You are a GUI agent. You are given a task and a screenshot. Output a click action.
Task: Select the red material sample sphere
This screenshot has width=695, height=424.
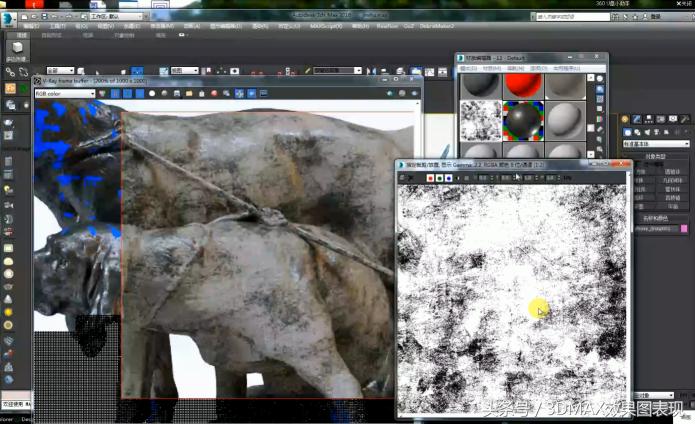click(523, 86)
